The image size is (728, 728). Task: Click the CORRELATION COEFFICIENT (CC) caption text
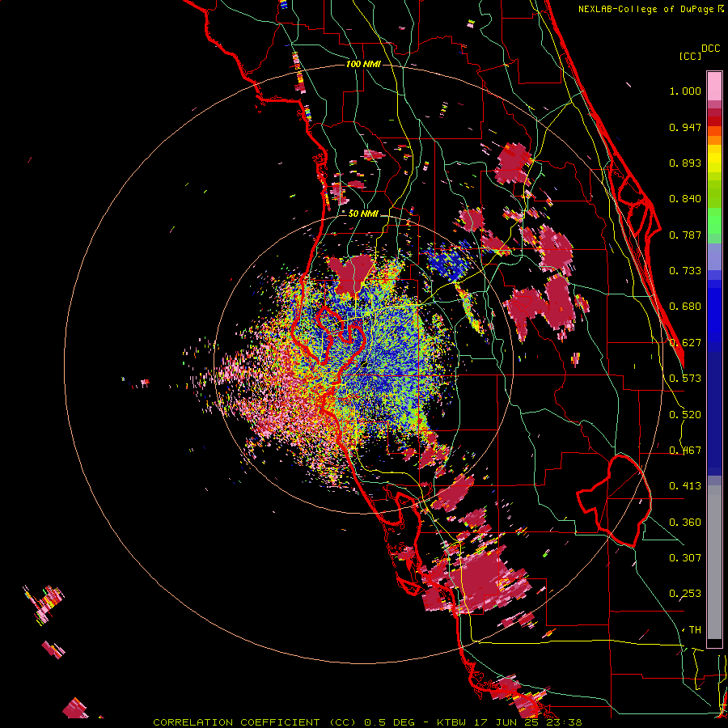click(x=255, y=722)
